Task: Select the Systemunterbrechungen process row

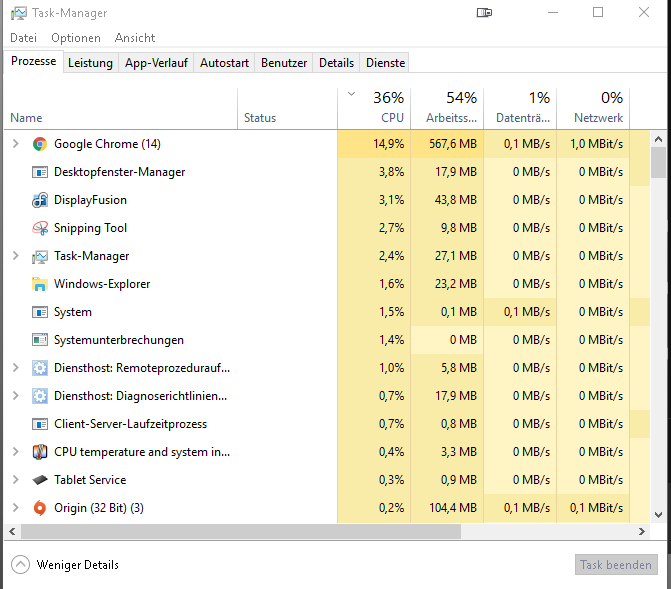Action: 118,340
